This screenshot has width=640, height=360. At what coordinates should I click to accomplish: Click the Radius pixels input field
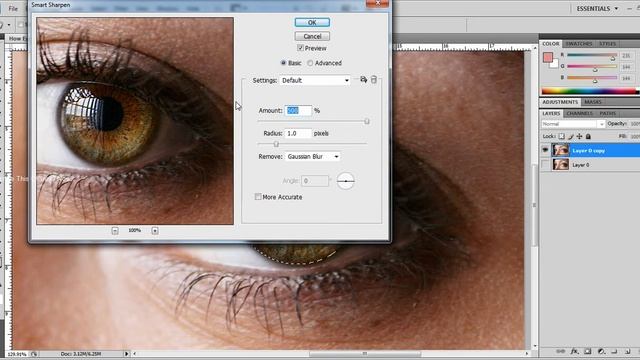coord(298,133)
